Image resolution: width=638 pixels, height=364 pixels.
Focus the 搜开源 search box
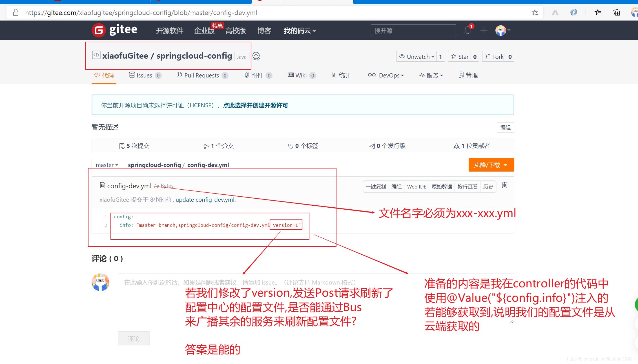click(x=413, y=30)
